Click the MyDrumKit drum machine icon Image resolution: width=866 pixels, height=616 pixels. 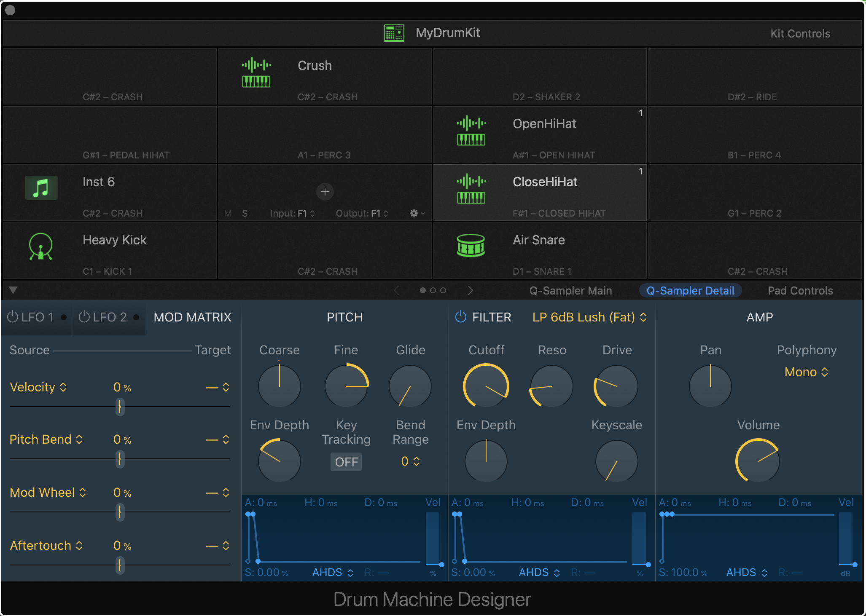394,33
